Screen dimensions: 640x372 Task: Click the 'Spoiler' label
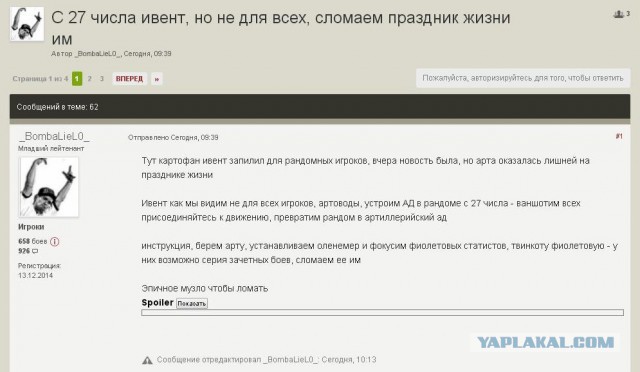tap(158, 303)
